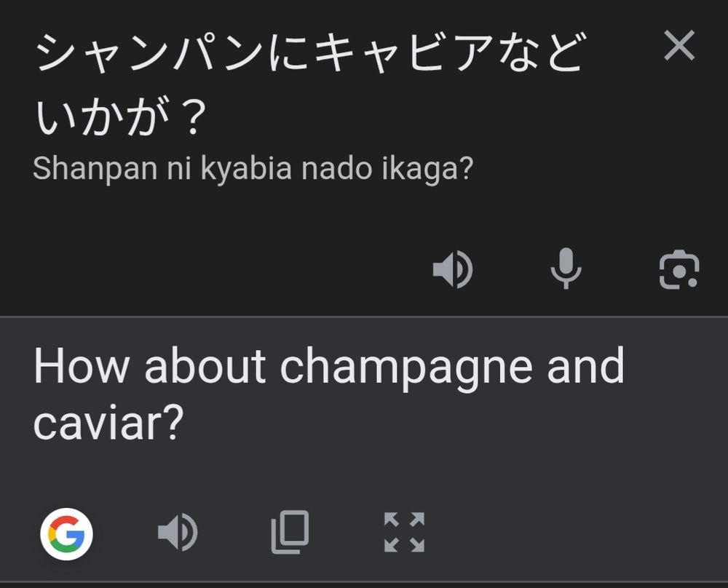Tap the Google logo icon
The image size is (728, 588).
(x=66, y=533)
